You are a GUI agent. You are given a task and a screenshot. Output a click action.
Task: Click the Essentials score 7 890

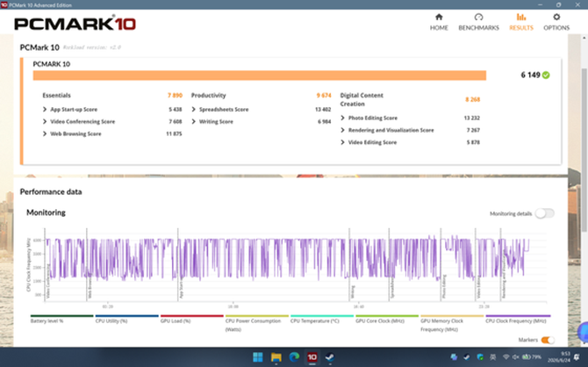point(175,96)
